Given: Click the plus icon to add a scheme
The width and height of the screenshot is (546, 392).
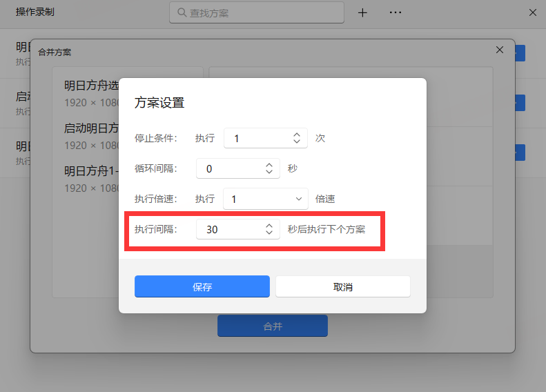Looking at the screenshot, I should click(362, 12).
